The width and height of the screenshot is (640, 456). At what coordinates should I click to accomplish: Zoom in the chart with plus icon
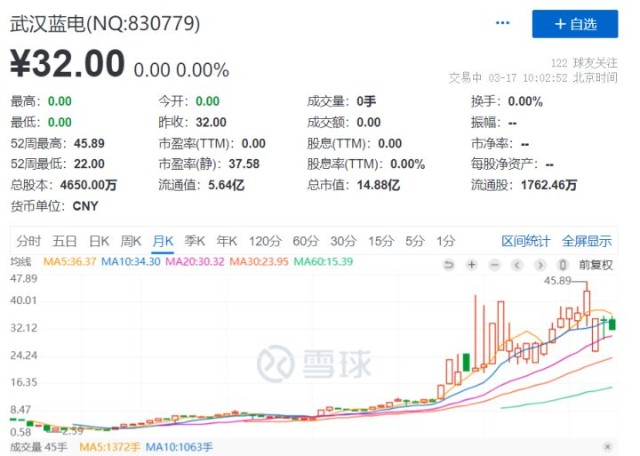tap(471, 265)
